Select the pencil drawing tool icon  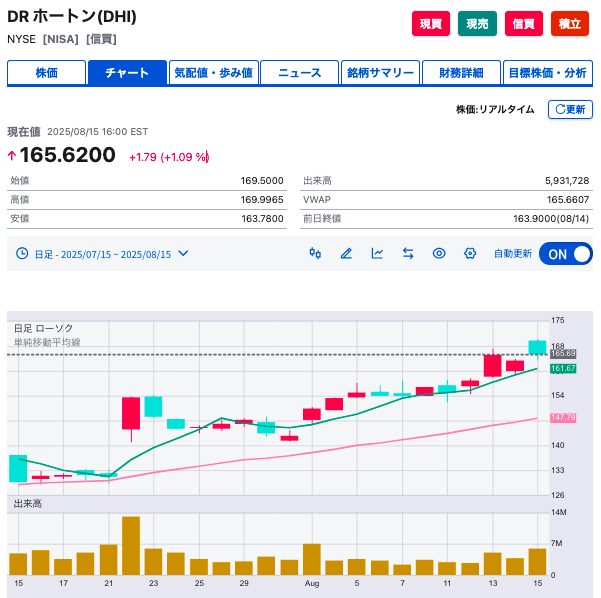tap(346, 253)
